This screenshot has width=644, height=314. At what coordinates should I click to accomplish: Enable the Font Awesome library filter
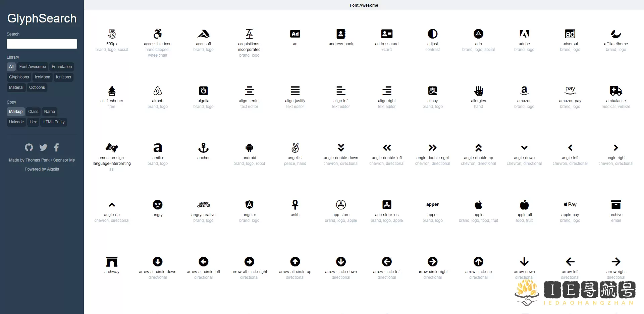(33, 66)
